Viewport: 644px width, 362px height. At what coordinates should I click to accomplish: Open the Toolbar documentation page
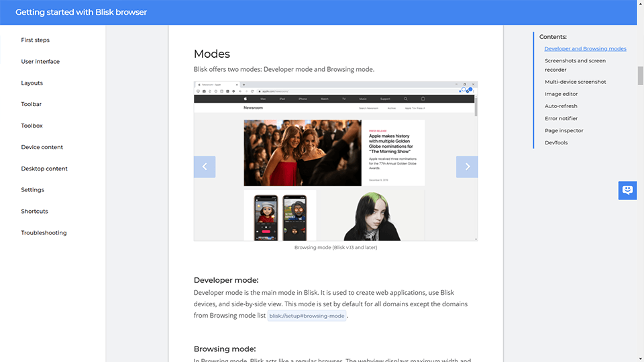[32, 104]
